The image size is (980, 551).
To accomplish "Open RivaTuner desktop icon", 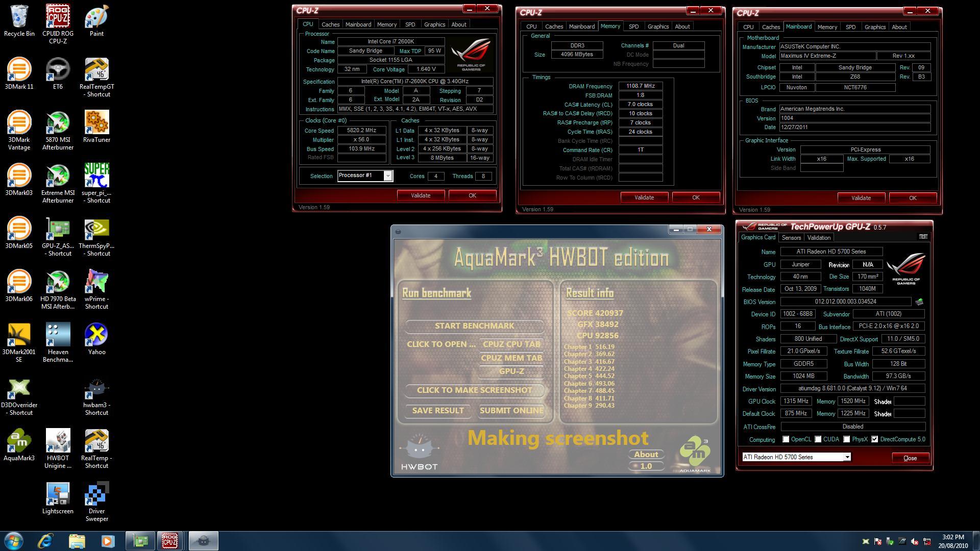I will click(96, 127).
